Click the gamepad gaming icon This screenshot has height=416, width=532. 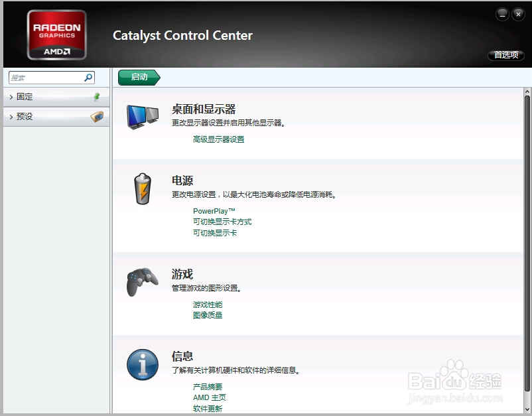[143, 281]
